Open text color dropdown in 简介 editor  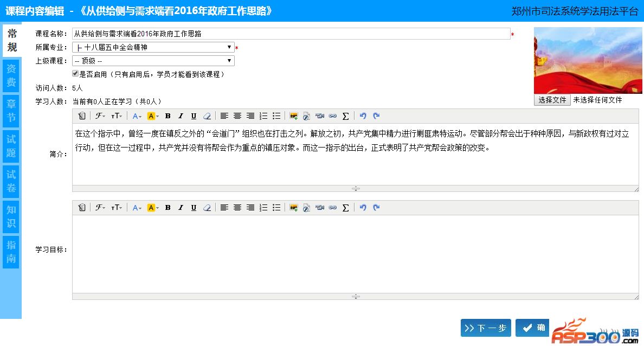coord(137,116)
